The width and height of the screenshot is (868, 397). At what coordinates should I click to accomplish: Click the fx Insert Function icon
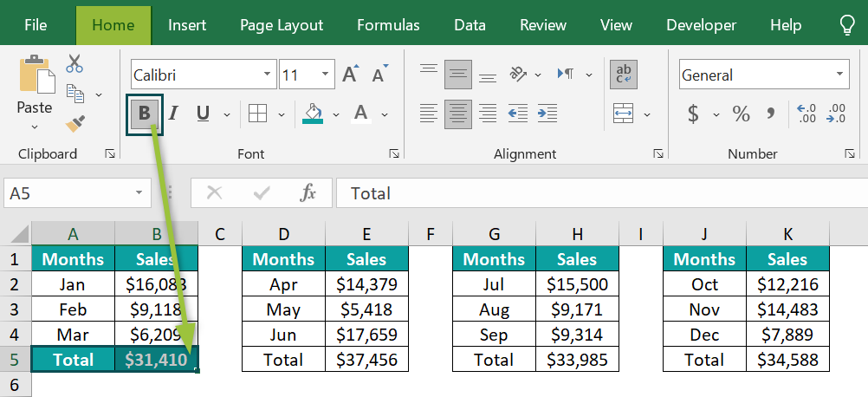308,192
